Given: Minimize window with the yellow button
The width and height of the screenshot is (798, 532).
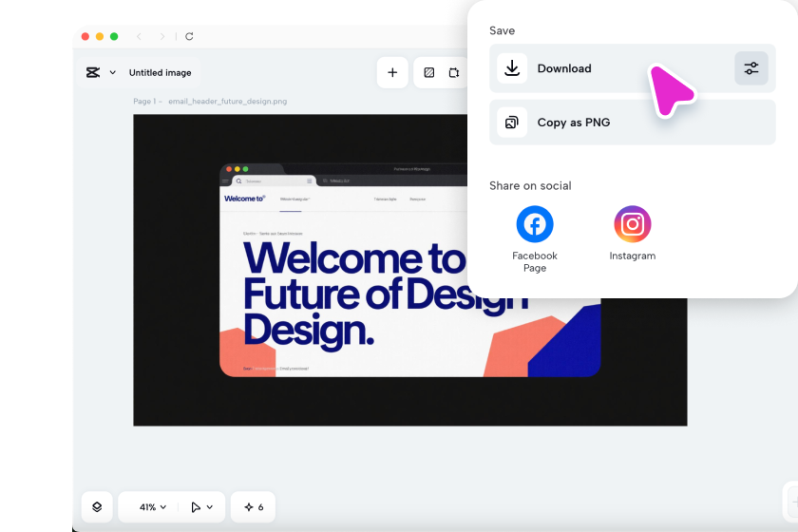Looking at the screenshot, I should point(100,36).
